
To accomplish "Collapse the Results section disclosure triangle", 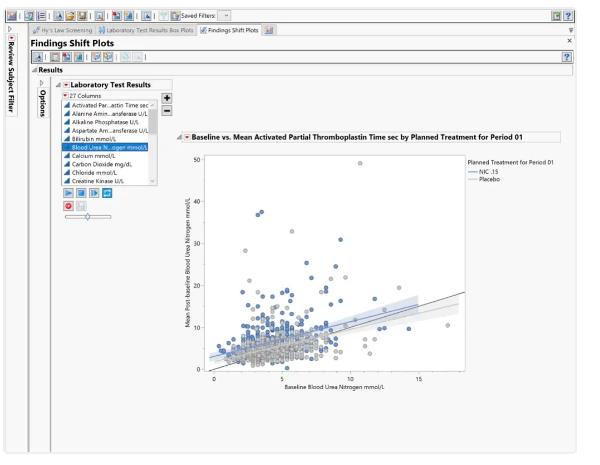I will 34,70.
